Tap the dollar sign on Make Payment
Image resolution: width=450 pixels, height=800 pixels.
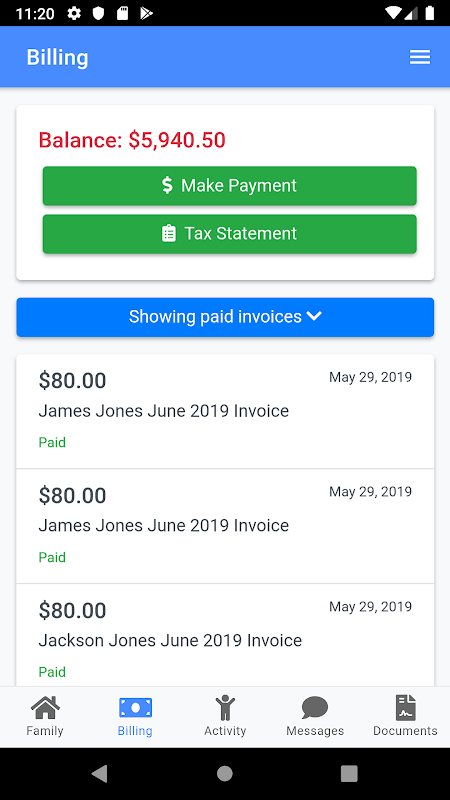pyautogui.click(x=167, y=185)
